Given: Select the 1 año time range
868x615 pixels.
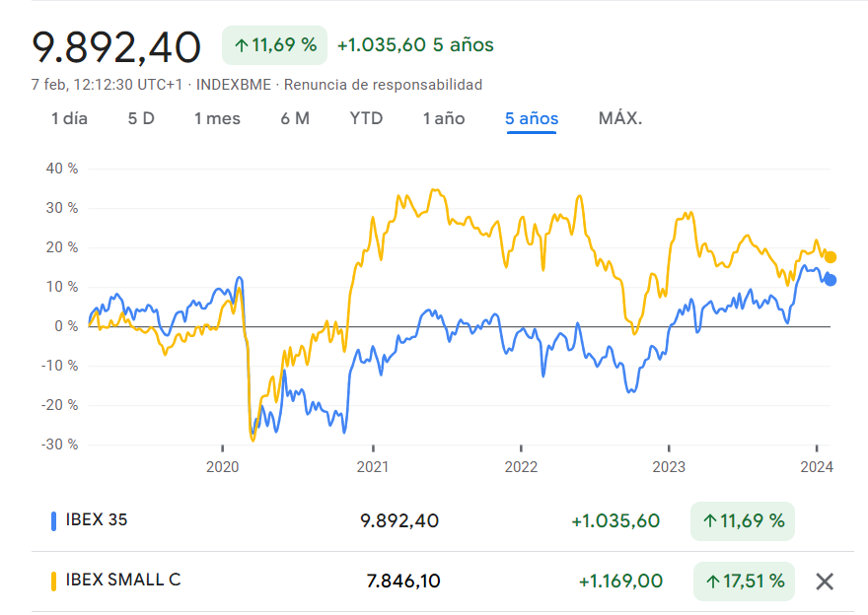Looking at the screenshot, I should [444, 119].
